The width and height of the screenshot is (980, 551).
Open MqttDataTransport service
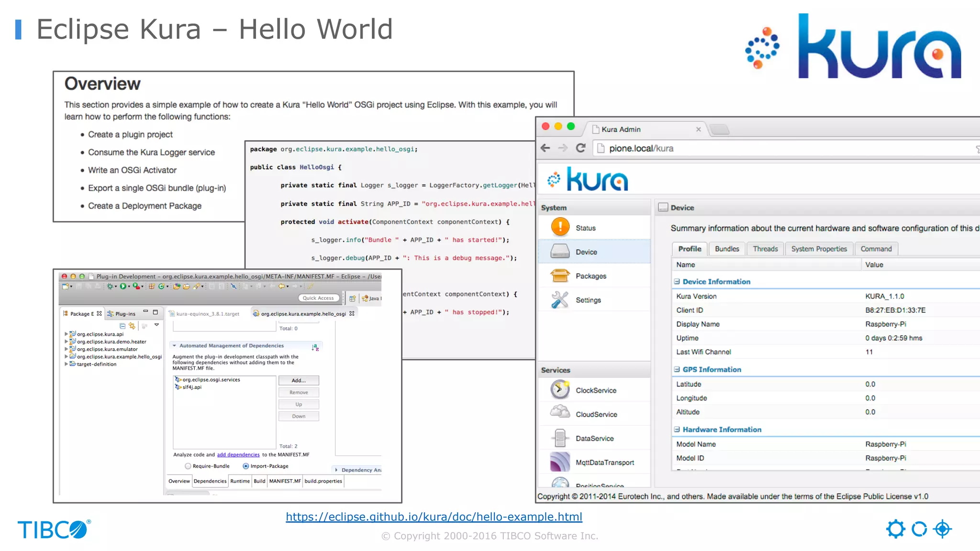coord(594,462)
